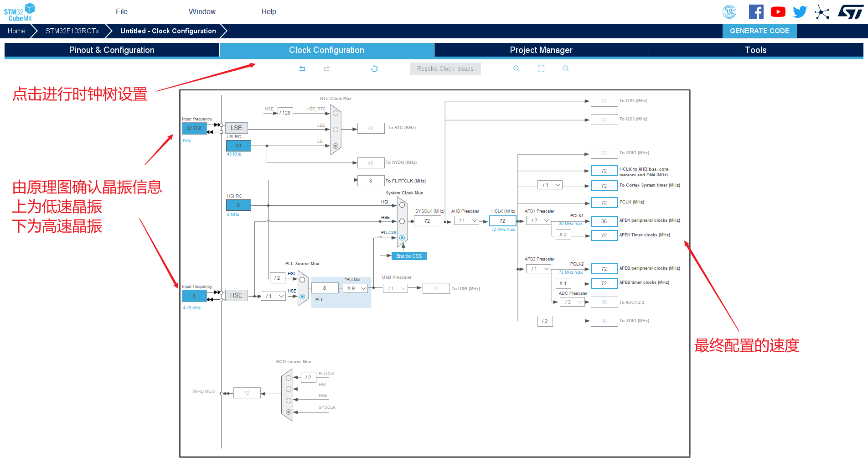This screenshot has height=475, width=868.
Task: Zoom in on clock tree
Action: coord(517,68)
